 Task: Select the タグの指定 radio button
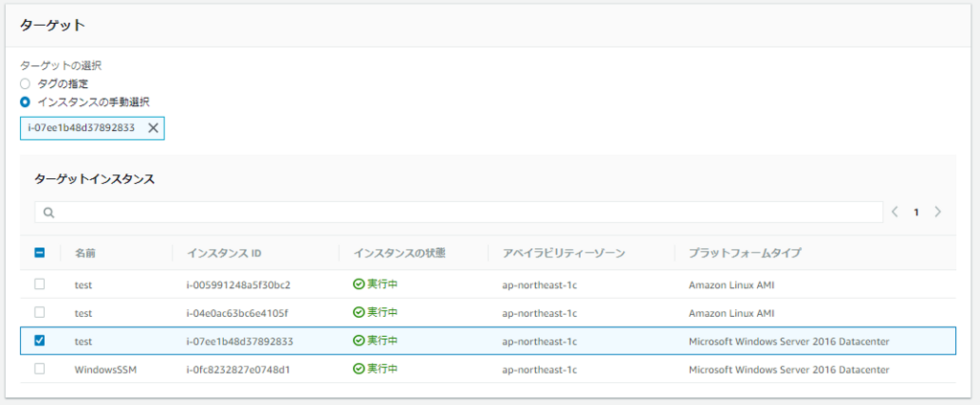pos(24,83)
